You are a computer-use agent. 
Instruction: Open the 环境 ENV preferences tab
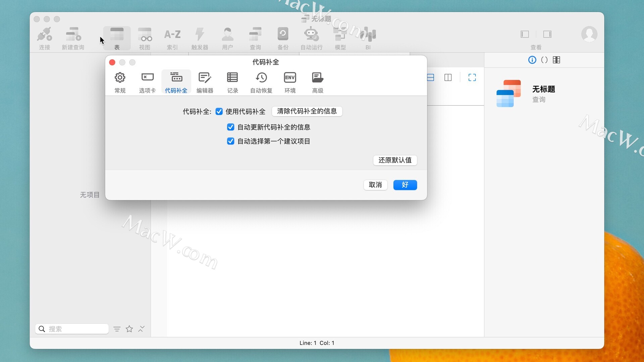[290, 82]
